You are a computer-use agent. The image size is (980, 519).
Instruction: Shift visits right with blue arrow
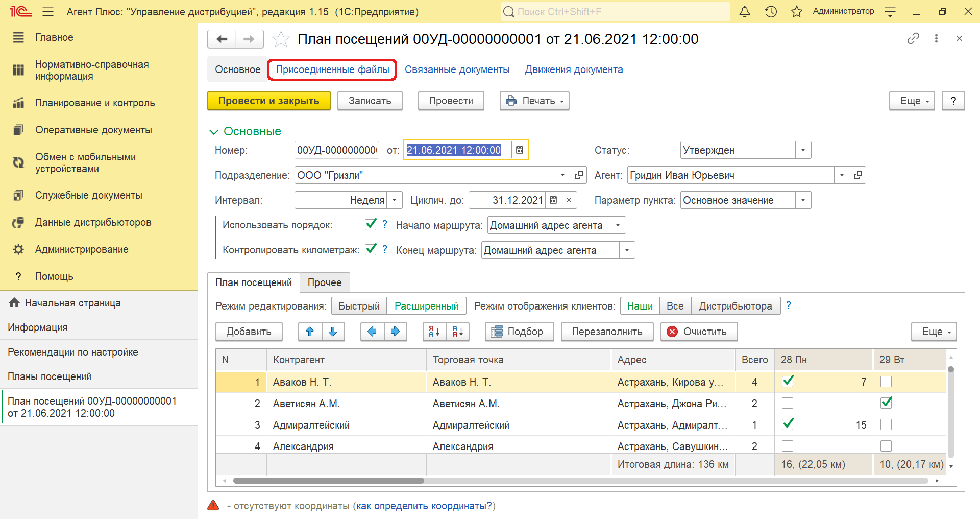tap(395, 332)
